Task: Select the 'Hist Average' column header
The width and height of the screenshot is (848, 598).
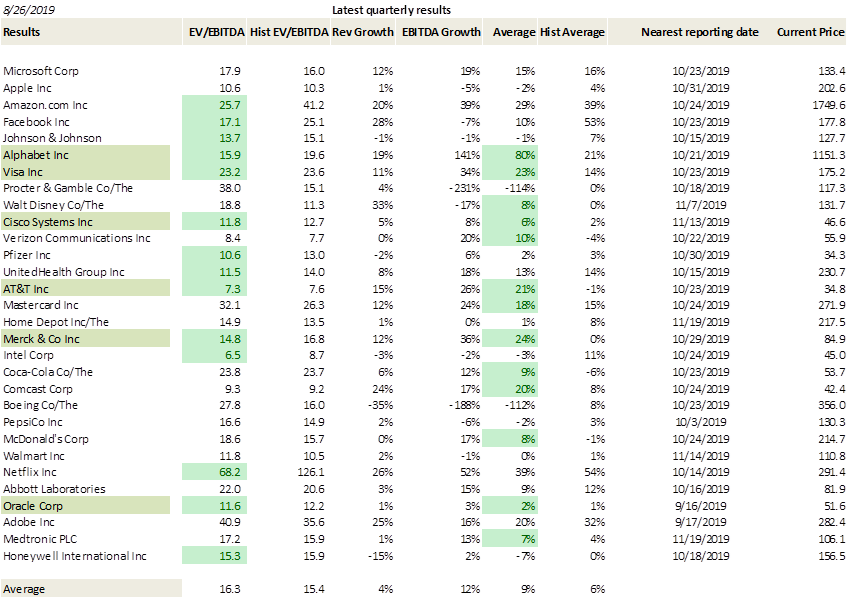Action: 572,32
